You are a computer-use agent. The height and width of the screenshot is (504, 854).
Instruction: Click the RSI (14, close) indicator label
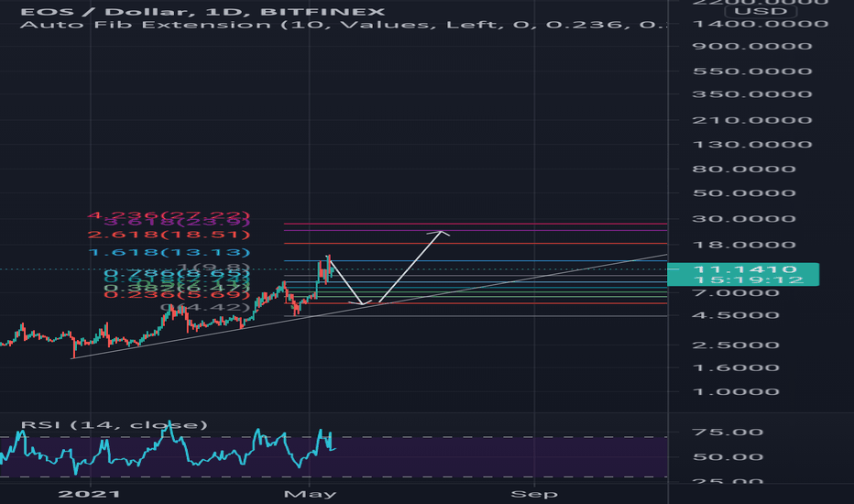tap(115, 424)
